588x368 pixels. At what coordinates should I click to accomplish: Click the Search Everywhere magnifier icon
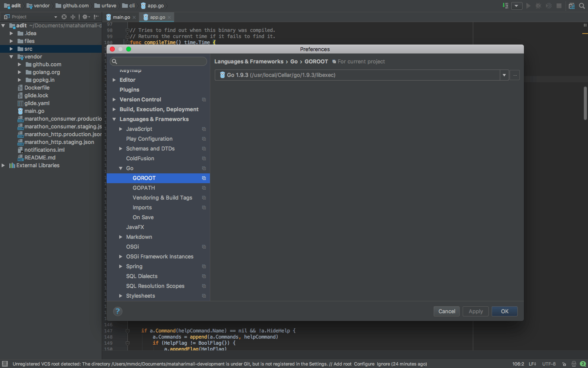(582, 6)
